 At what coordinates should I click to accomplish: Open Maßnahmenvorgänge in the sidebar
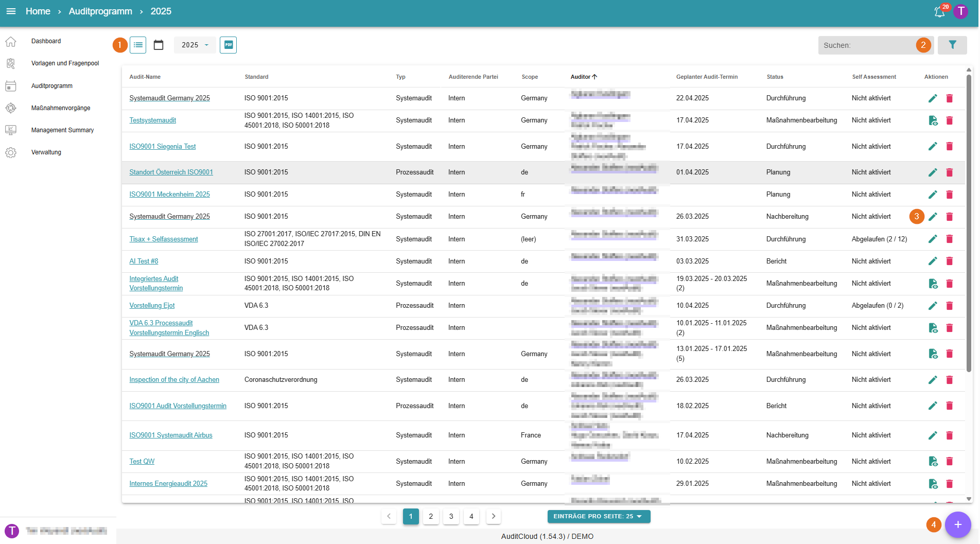pyautogui.click(x=61, y=108)
